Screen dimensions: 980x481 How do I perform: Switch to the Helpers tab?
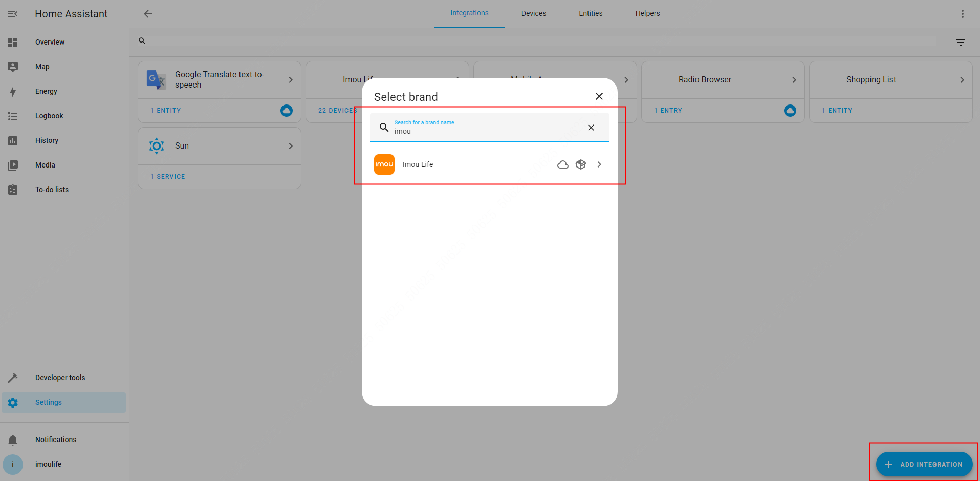pyautogui.click(x=647, y=13)
